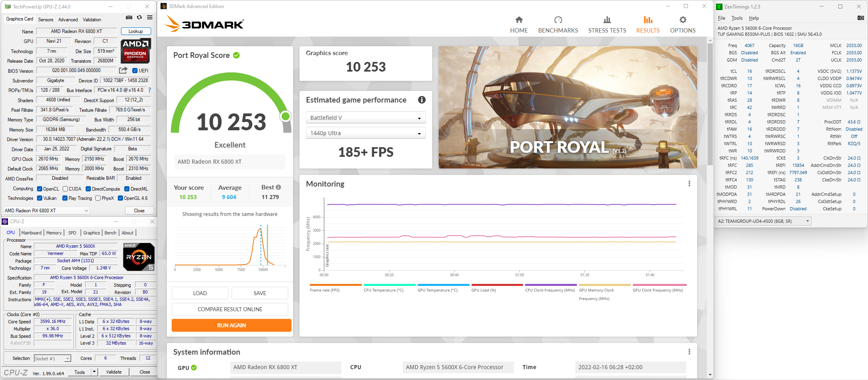The height and width of the screenshot is (380, 868).
Task: Open the GPU-Z hamburger menu
Action: [x=150, y=18]
